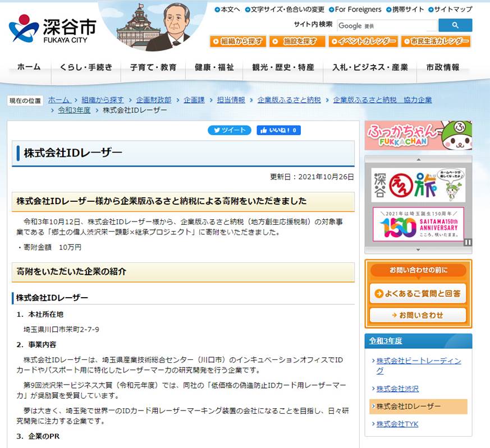The image size is (490, 448).
Task: Click the Fukkachan mascot banner
Action: (x=419, y=136)
